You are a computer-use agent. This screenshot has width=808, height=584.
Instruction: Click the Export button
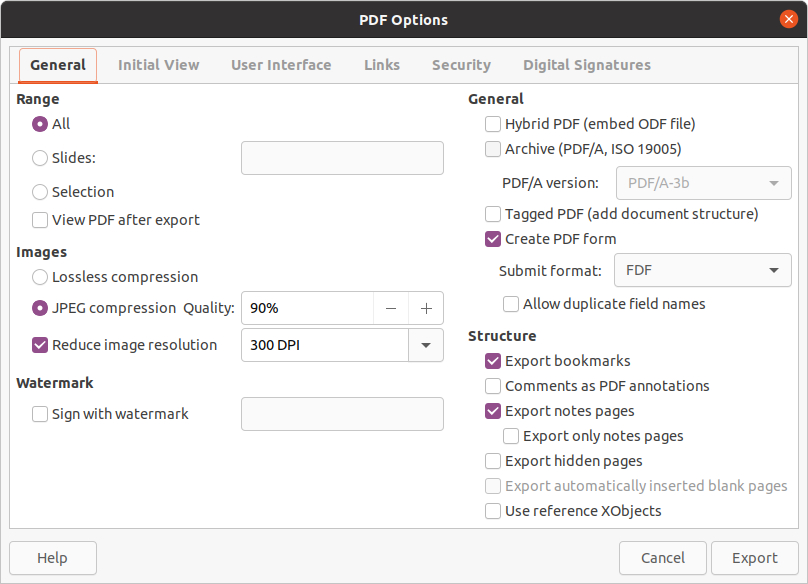point(754,558)
